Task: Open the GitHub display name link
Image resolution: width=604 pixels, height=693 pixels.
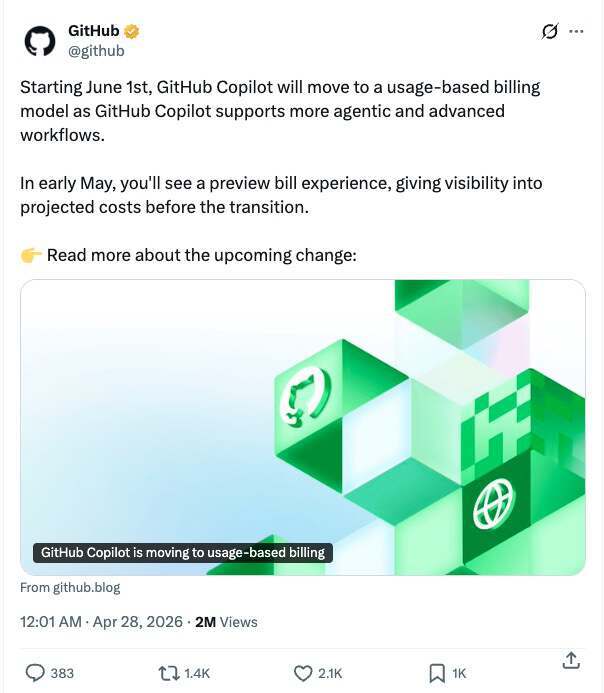Action: click(x=93, y=32)
